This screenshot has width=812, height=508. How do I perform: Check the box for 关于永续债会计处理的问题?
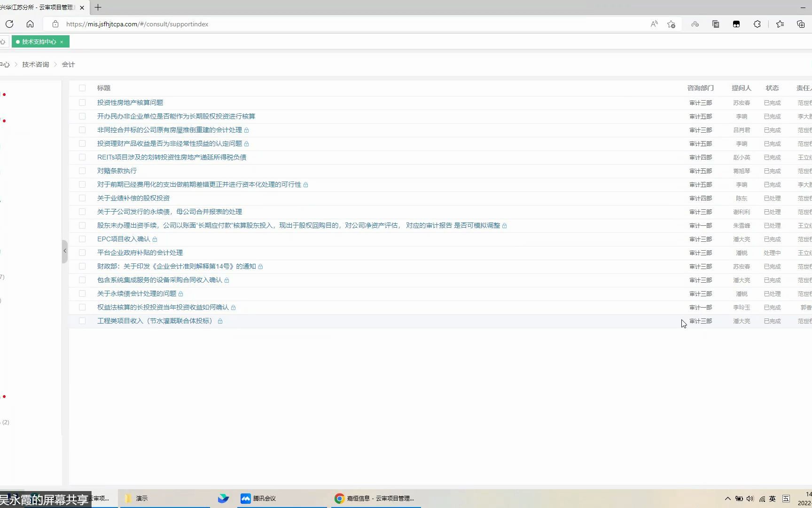tap(82, 294)
